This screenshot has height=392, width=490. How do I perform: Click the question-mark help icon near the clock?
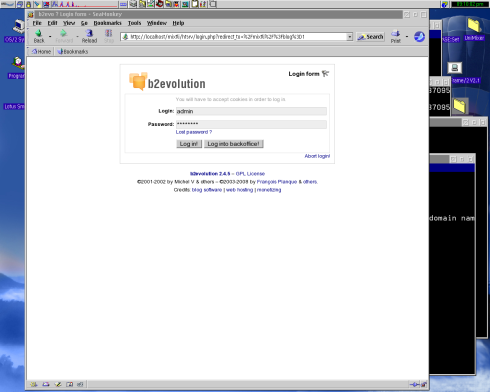coord(445,4)
